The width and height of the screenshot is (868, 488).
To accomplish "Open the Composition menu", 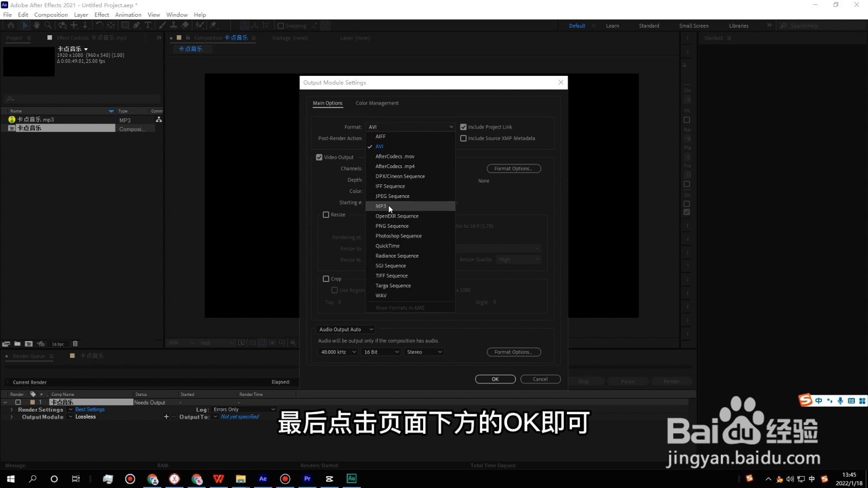I will coord(50,15).
